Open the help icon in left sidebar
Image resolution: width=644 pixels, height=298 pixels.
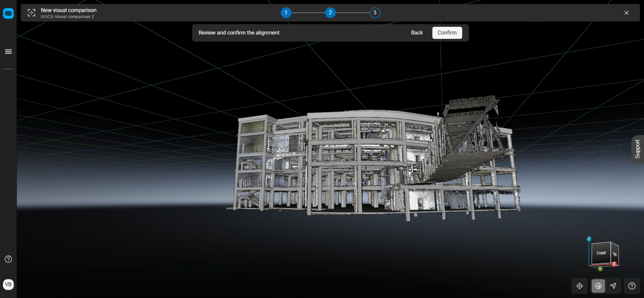[x=8, y=259]
